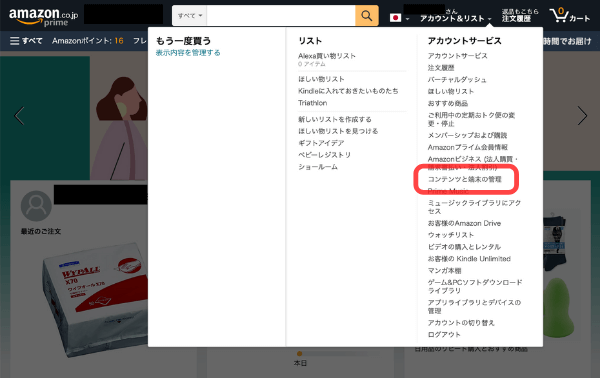Open ビデオの購入とレンタル

click(464, 247)
